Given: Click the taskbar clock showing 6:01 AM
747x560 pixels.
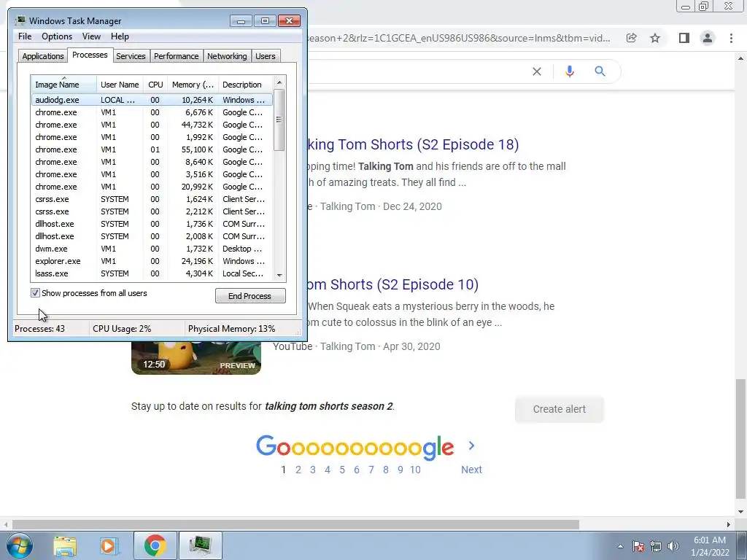Looking at the screenshot, I should (710, 546).
